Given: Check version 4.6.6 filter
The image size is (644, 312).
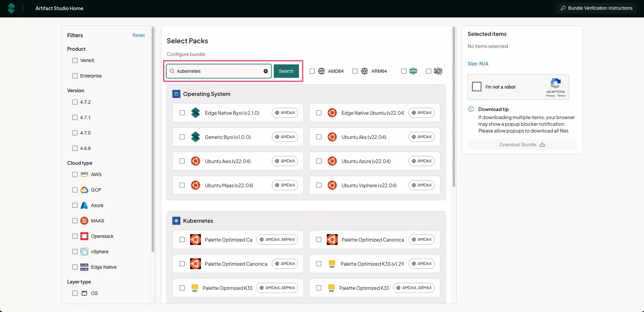Looking at the screenshot, I should pos(75,148).
